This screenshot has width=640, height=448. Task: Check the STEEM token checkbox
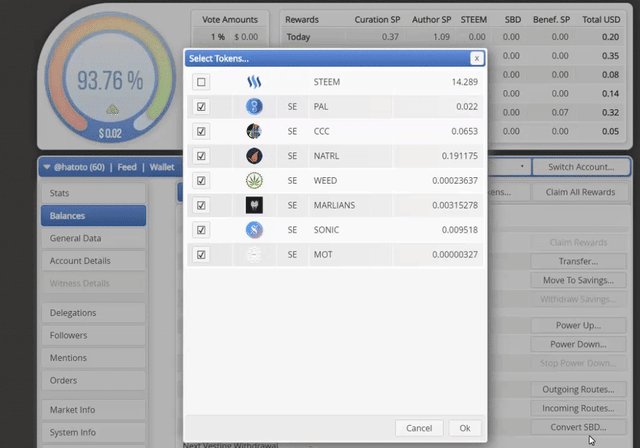(x=201, y=82)
